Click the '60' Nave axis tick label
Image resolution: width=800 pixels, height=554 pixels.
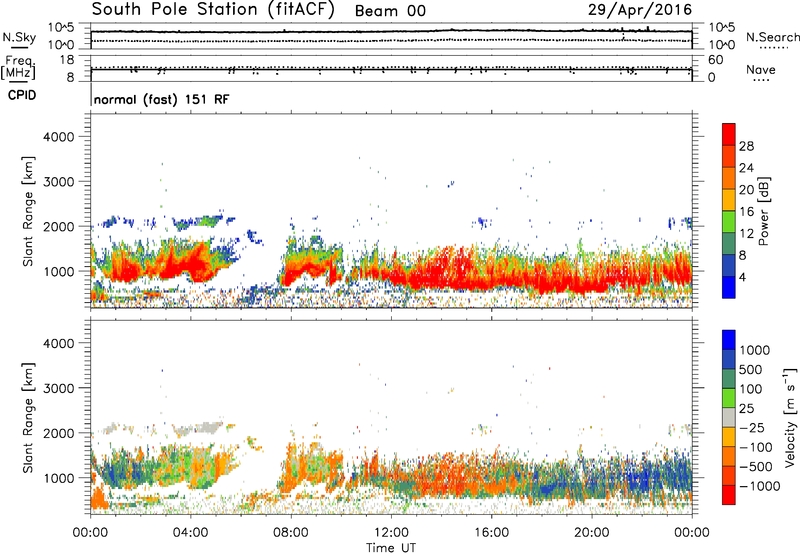coord(715,60)
